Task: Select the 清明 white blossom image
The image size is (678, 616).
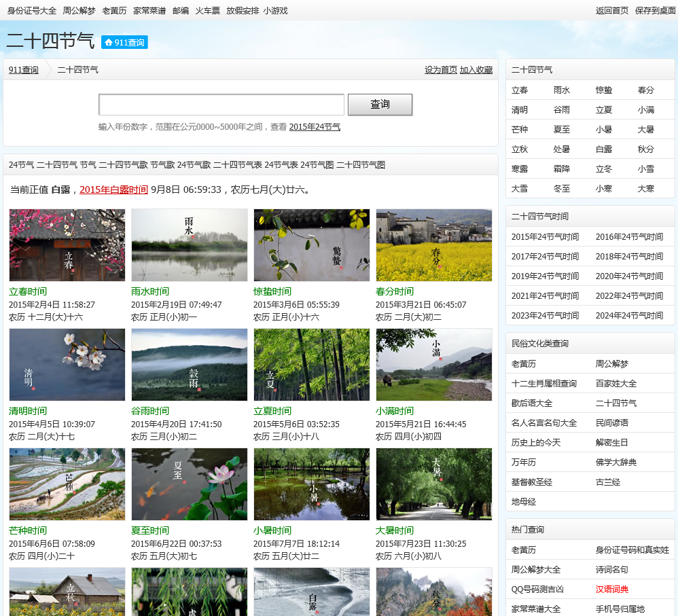Action: [x=67, y=365]
